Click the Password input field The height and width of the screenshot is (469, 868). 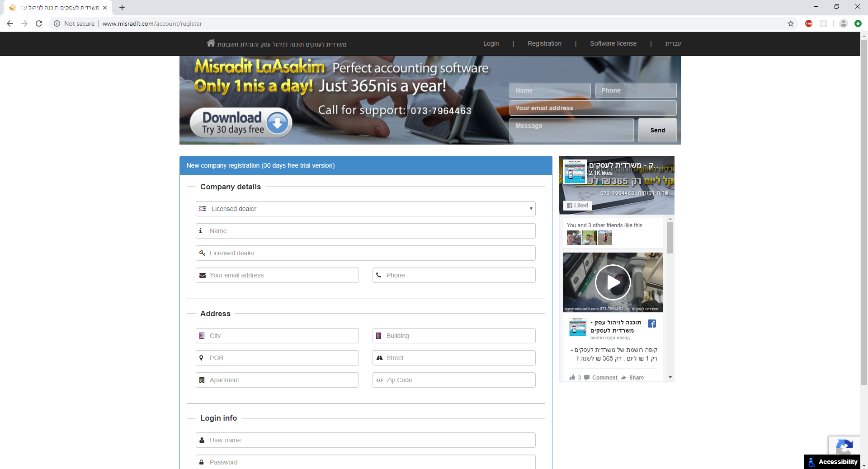366,462
